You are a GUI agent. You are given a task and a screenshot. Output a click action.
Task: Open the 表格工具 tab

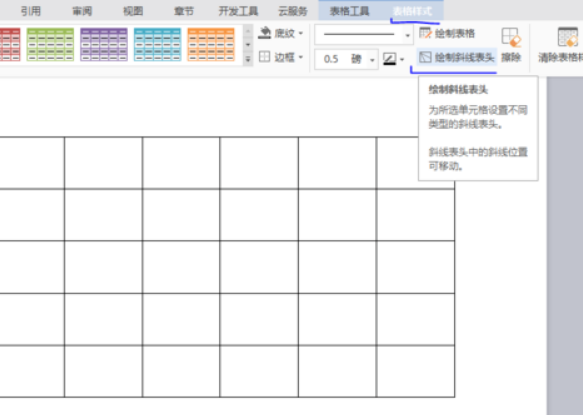click(350, 11)
